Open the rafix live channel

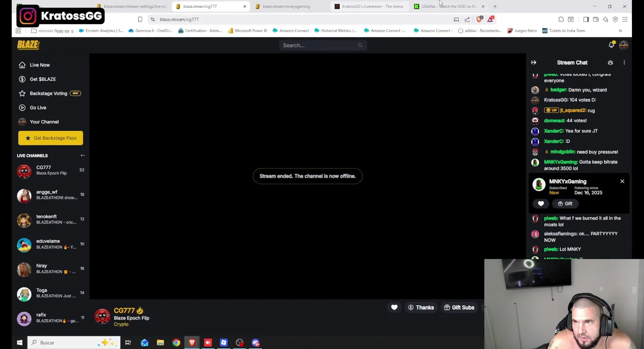click(50, 318)
